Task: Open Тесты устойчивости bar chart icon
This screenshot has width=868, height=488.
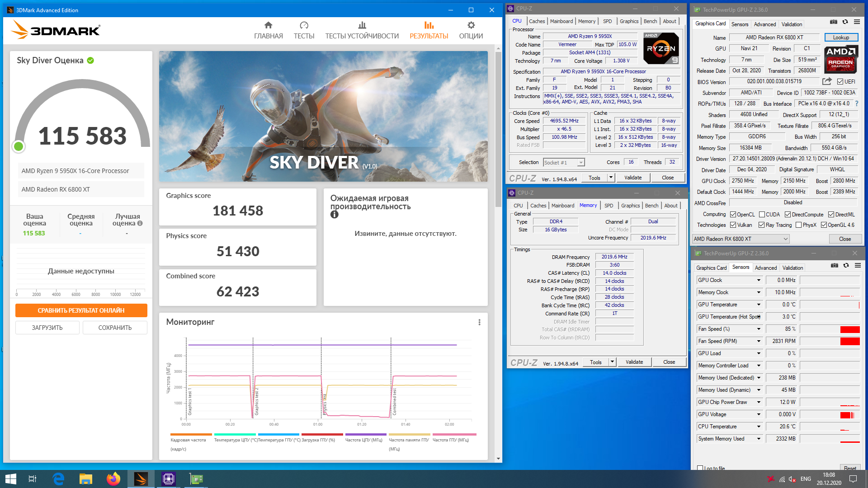Action: tap(362, 25)
